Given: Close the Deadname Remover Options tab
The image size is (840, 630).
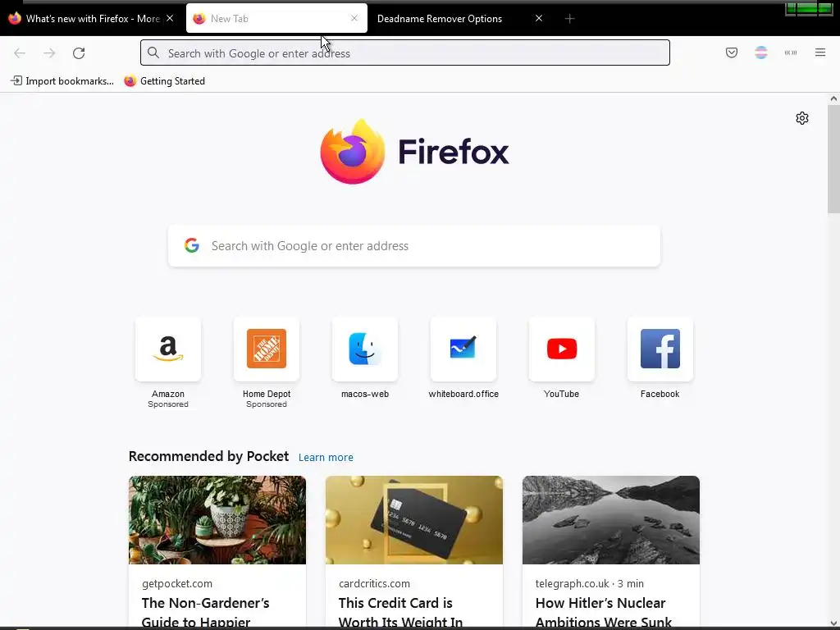Looking at the screenshot, I should (539, 18).
